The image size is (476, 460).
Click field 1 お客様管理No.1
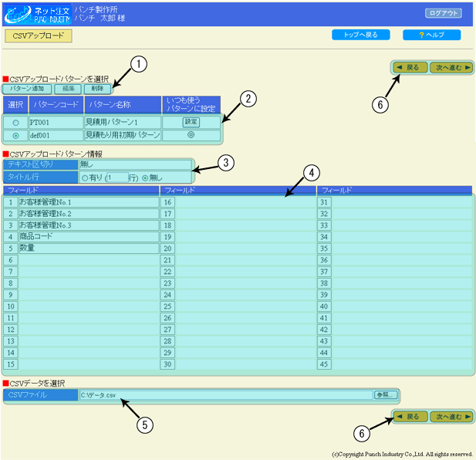[89, 202]
